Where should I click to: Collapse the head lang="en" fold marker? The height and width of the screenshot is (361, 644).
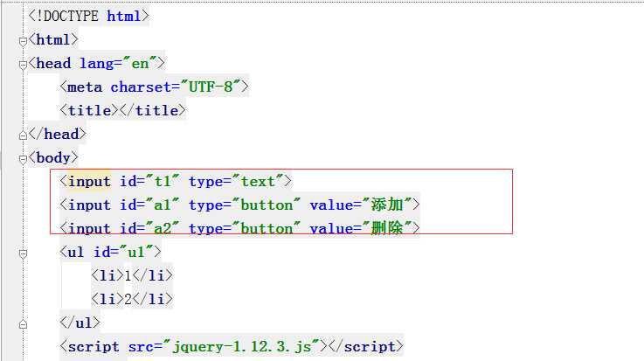point(23,65)
